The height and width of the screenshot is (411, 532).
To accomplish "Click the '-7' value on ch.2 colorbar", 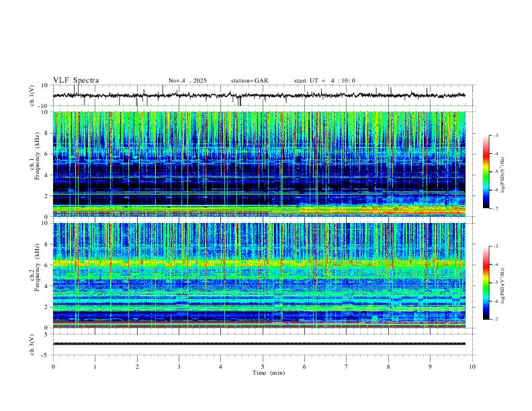I will [495, 320].
